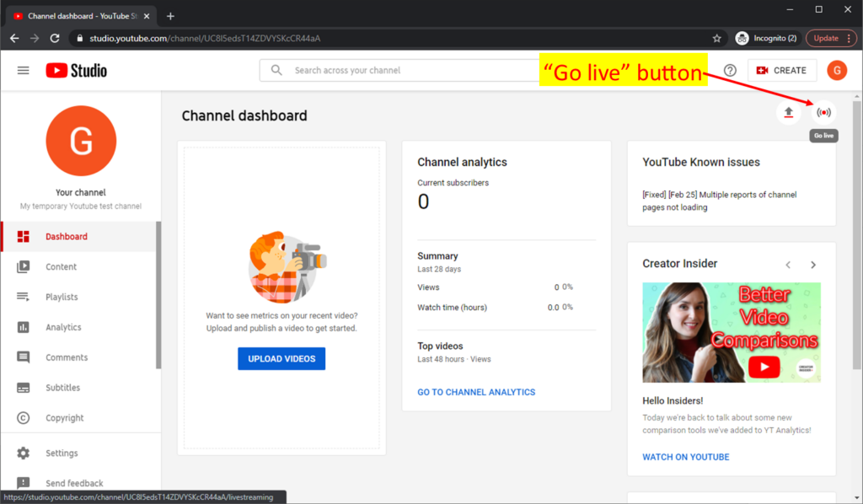
Task: Click the Copyright sidebar icon
Action: (23, 418)
